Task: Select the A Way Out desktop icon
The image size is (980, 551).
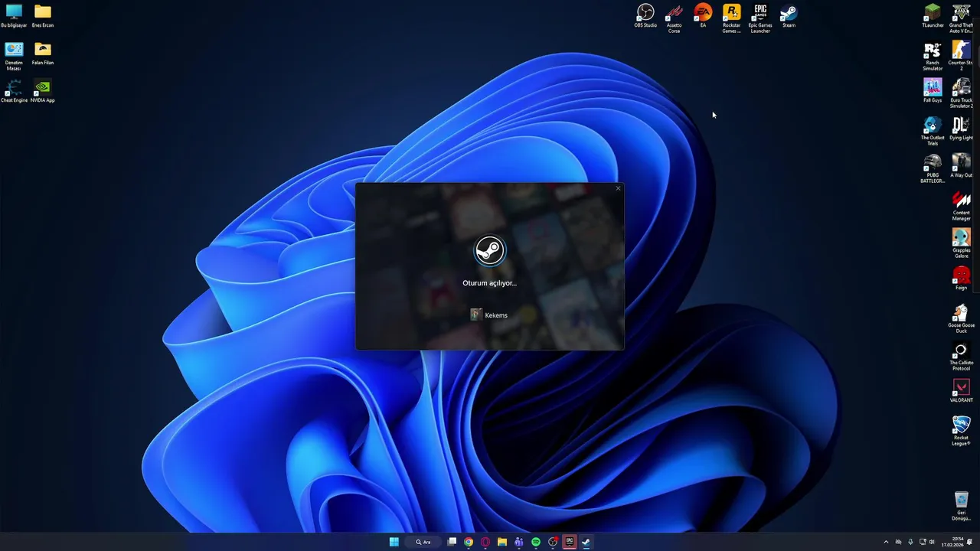Action: click(962, 166)
